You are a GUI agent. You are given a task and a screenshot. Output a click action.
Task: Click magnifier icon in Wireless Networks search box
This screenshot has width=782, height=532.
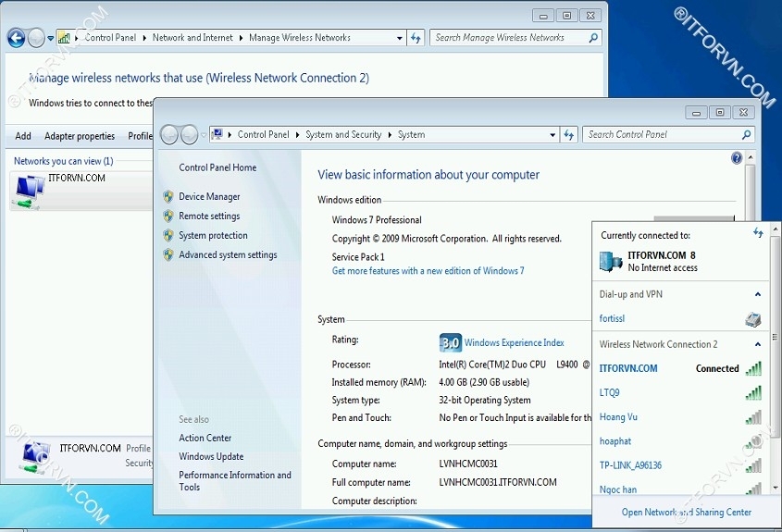coord(593,38)
